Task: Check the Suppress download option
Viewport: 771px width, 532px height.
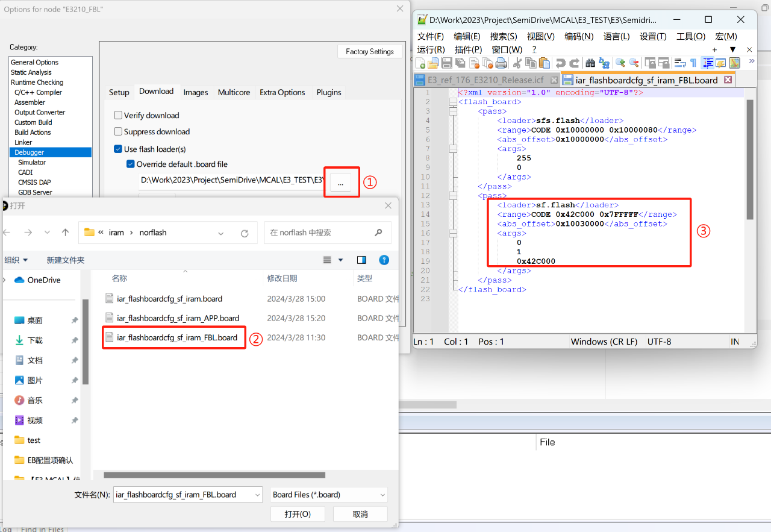Action: (119, 131)
